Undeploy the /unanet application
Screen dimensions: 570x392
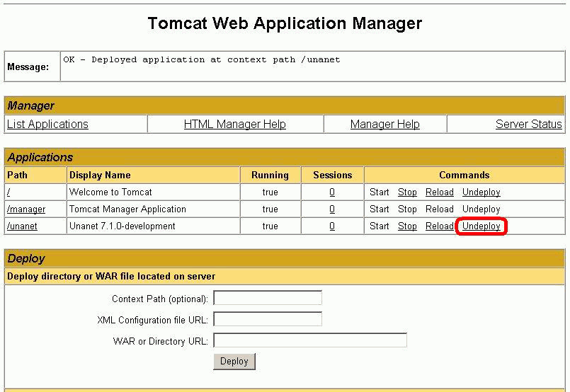[481, 226]
